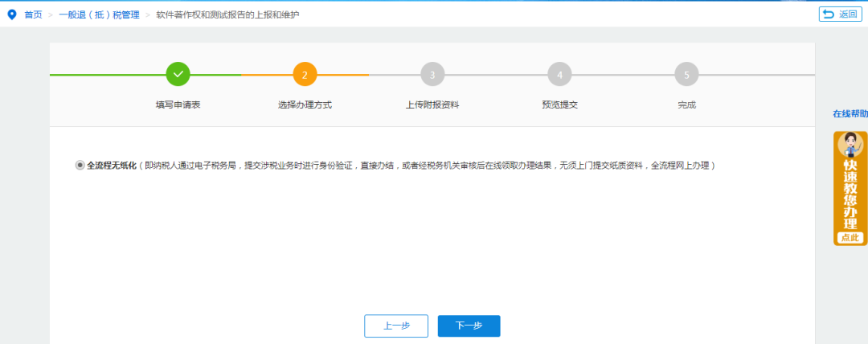Click the assistant avatar on help banner
The width and height of the screenshot is (868, 344).
click(850, 145)
